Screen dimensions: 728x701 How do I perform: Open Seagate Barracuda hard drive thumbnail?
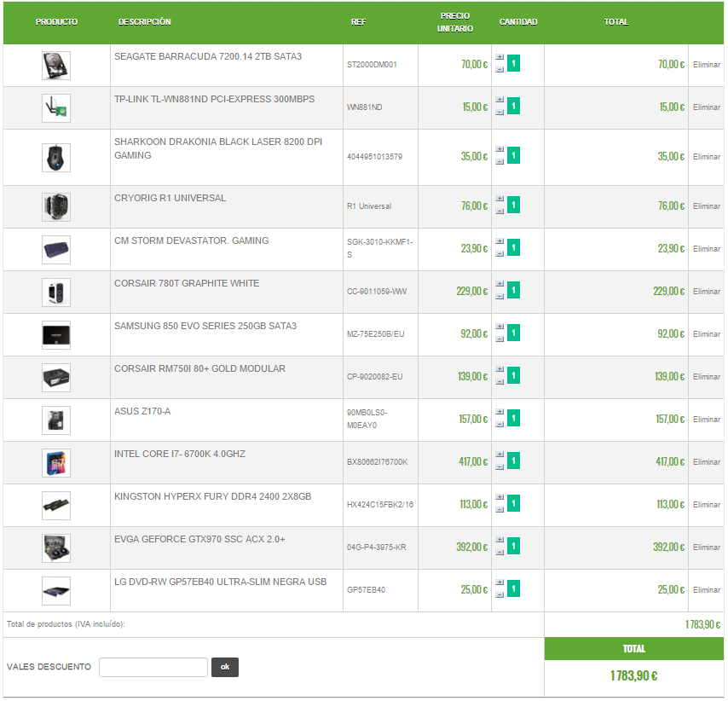[x=56, y=66]
